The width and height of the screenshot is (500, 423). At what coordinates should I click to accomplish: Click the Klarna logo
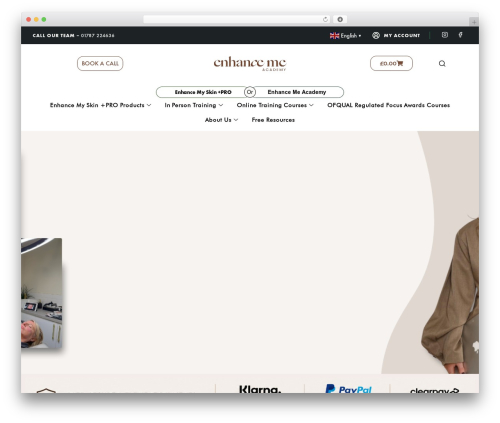coord(260,389)
